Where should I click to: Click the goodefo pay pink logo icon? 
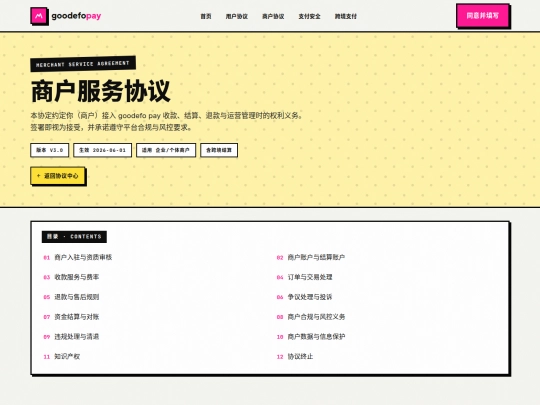39,15
